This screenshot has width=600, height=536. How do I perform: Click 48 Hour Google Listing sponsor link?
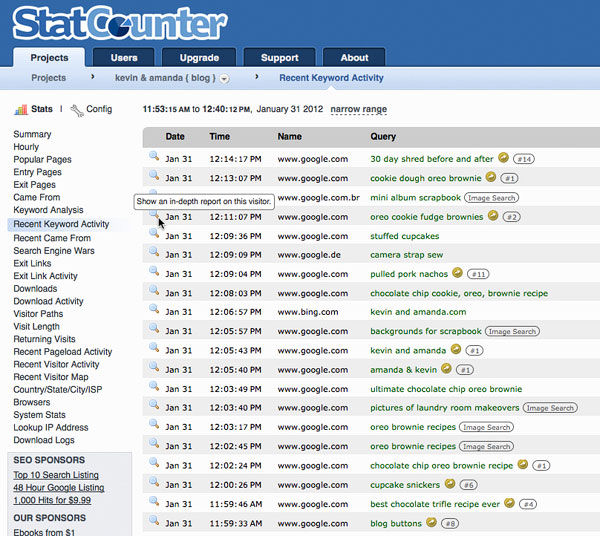click(x=59, y=487)
